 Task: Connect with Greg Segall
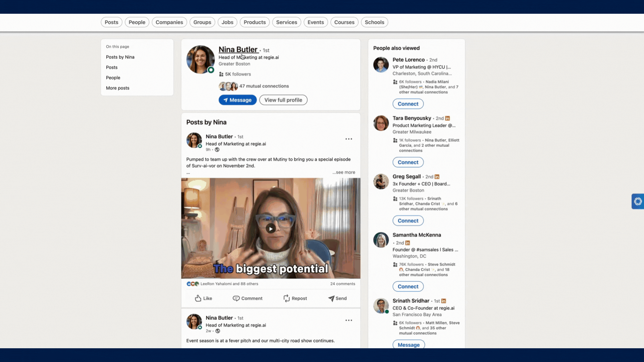click(408, 221)
